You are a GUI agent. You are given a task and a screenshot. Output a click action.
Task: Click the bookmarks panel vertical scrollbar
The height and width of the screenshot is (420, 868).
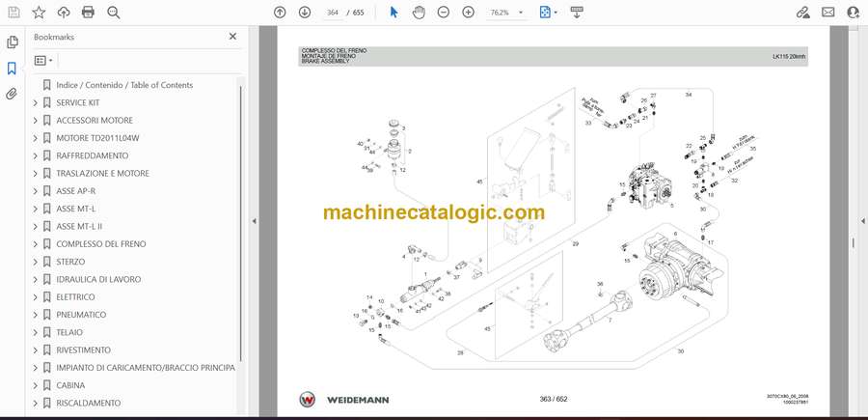tap(241, 222)
